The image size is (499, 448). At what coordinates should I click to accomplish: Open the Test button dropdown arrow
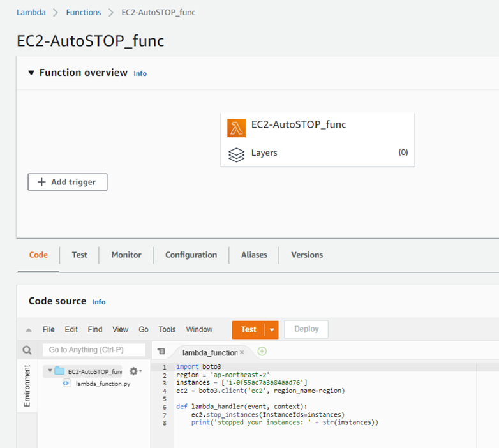tap(272, 330)
